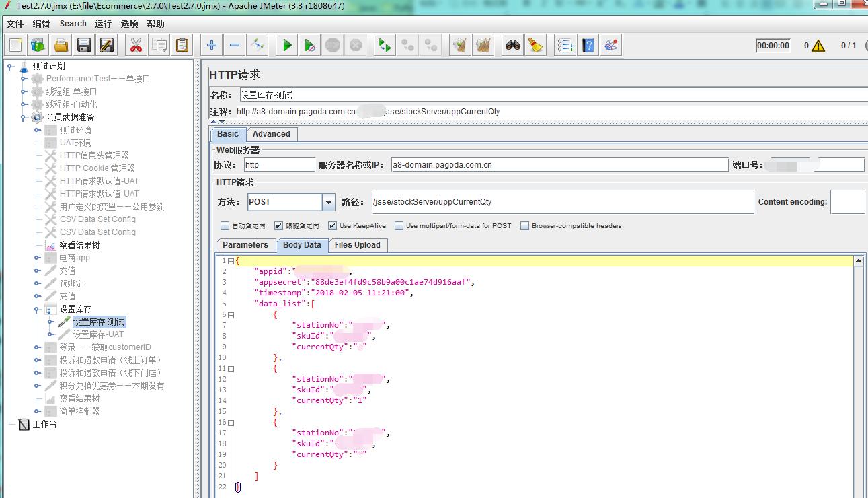
Task: Click the Toggle enable/disable icon
Action: 258,45
